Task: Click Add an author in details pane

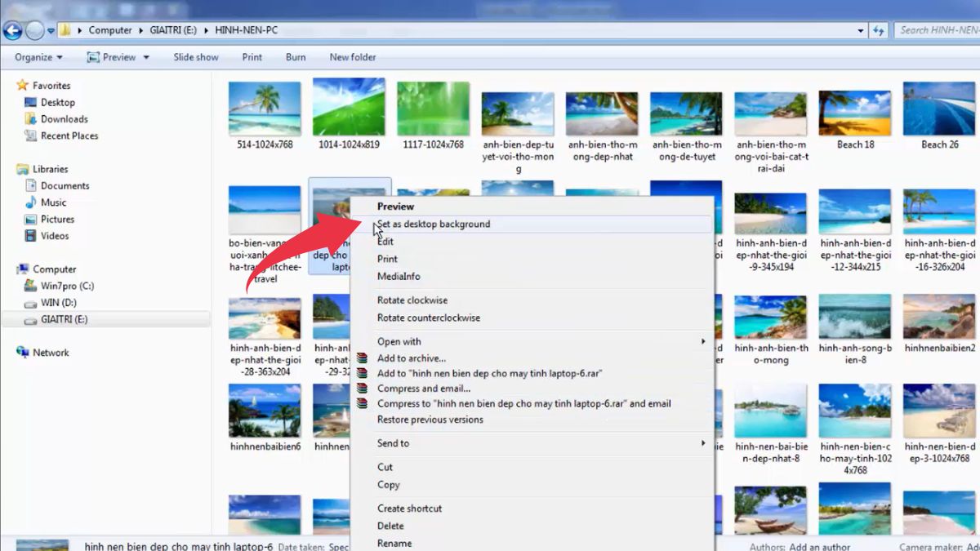Action: point(821,547)
